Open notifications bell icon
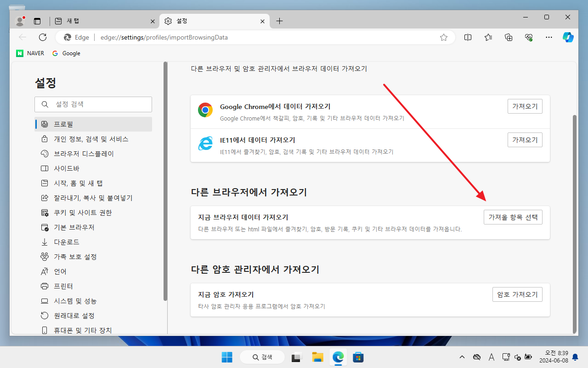The image size is (588, 368). tap(575, 357)
